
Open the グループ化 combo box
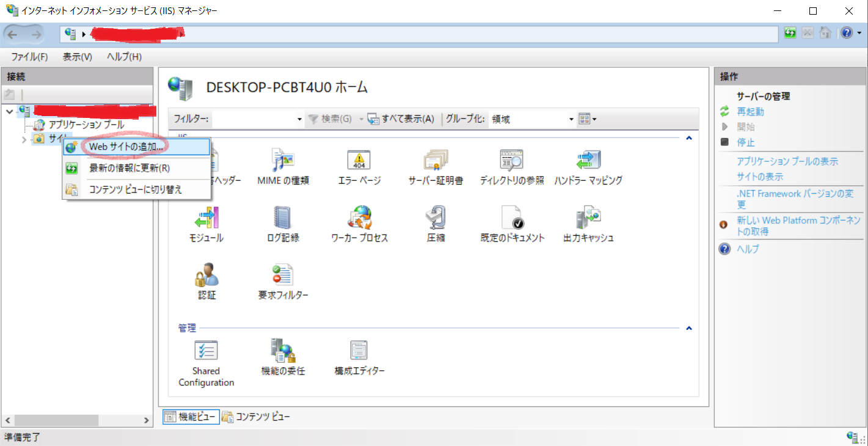point(533,119)
